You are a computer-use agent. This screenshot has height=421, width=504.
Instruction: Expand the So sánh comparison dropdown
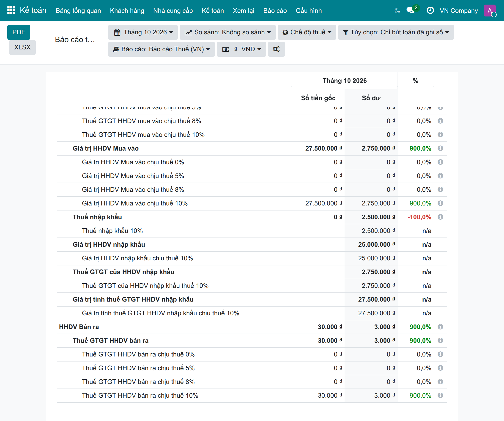(x=227, y=32)
